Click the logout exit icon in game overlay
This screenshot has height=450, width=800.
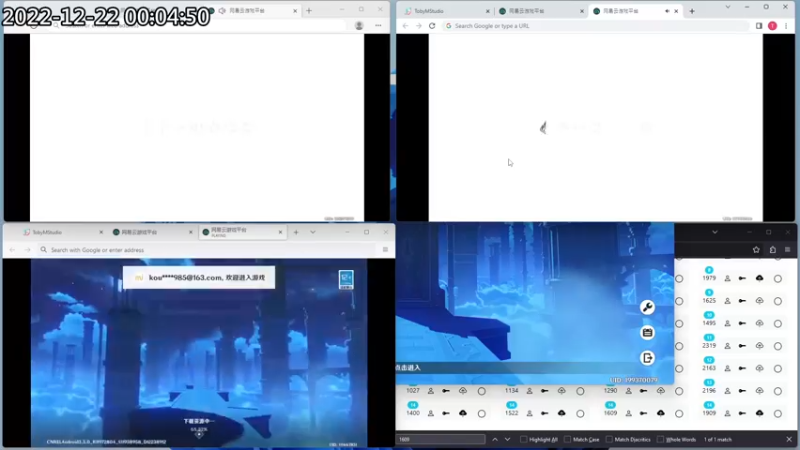coord(647,358)
